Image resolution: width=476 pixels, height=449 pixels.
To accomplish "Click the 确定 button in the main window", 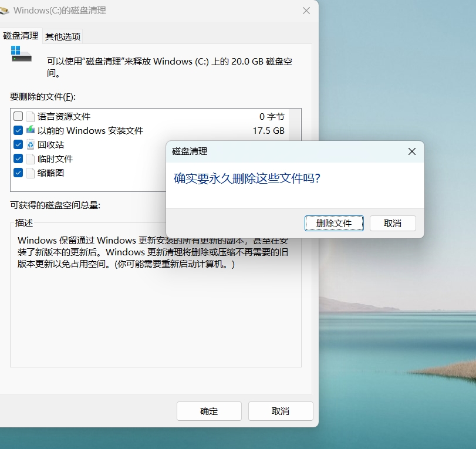I will [x=209, y=411].
